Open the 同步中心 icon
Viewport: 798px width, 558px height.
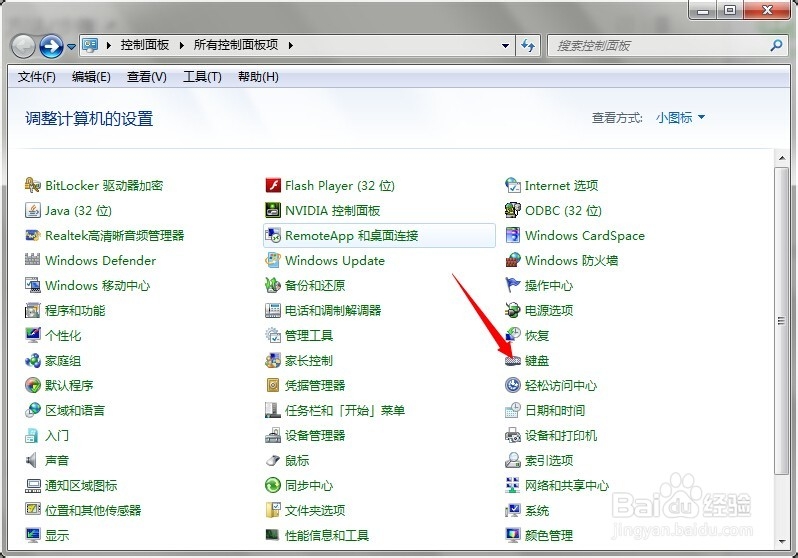pos(273,485)
